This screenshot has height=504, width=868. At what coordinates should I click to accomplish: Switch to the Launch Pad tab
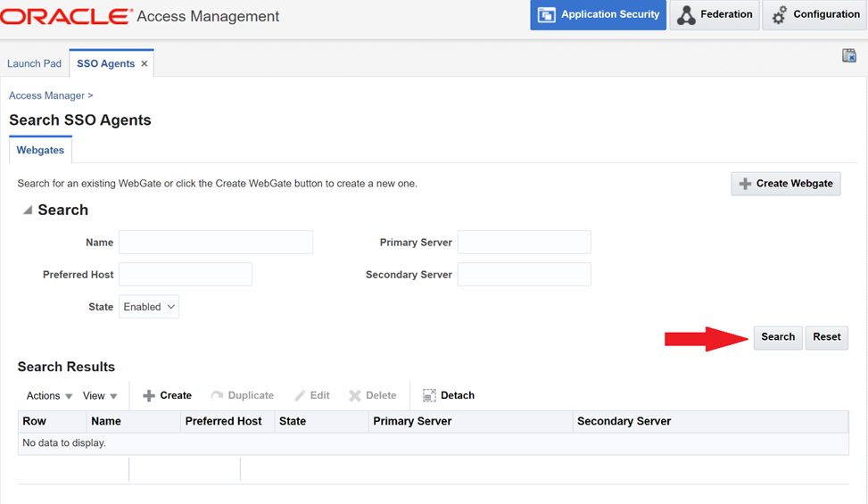[34, 64]
